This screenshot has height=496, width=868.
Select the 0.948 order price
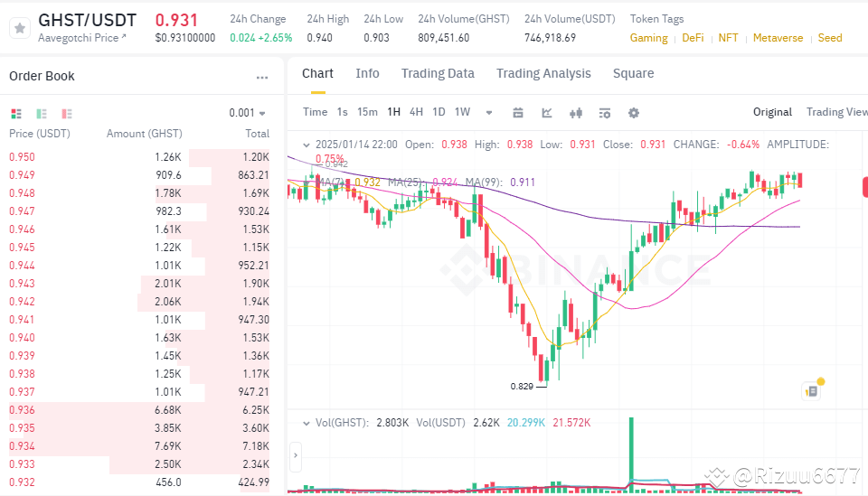22,193
